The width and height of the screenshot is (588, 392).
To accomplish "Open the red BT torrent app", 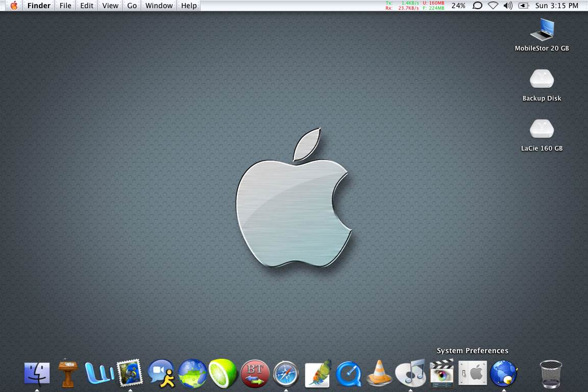I will 255,374.
